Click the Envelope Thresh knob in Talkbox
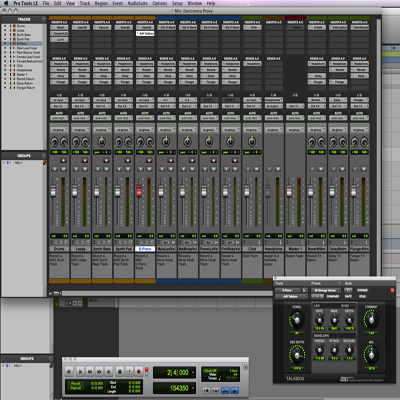This screenshot has width=400, height=400. click(319, 350)
